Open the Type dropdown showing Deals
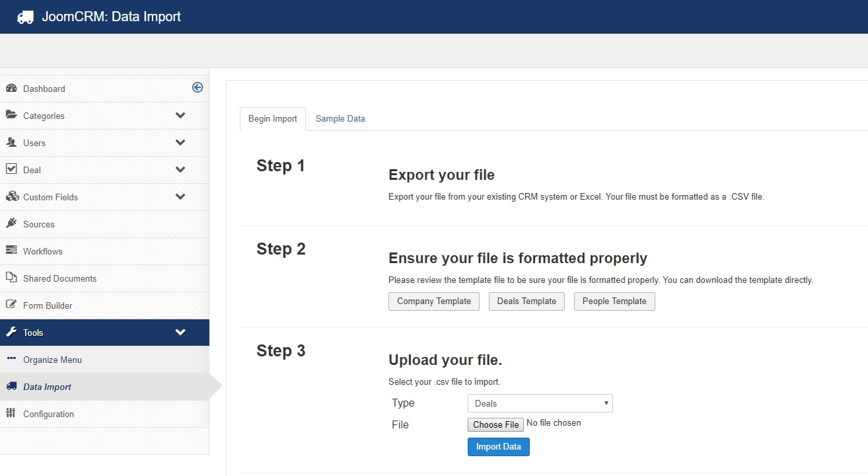 tap(539, 403)
